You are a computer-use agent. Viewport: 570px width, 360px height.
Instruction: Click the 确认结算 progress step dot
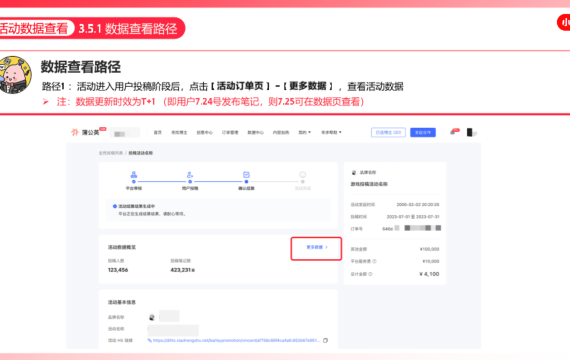[x=246, y=181]
